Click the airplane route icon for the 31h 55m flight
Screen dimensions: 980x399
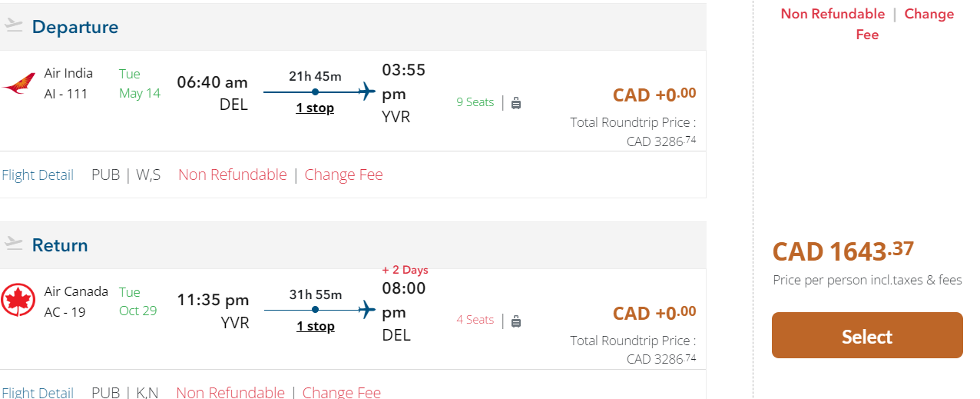(x=367, y=311)
